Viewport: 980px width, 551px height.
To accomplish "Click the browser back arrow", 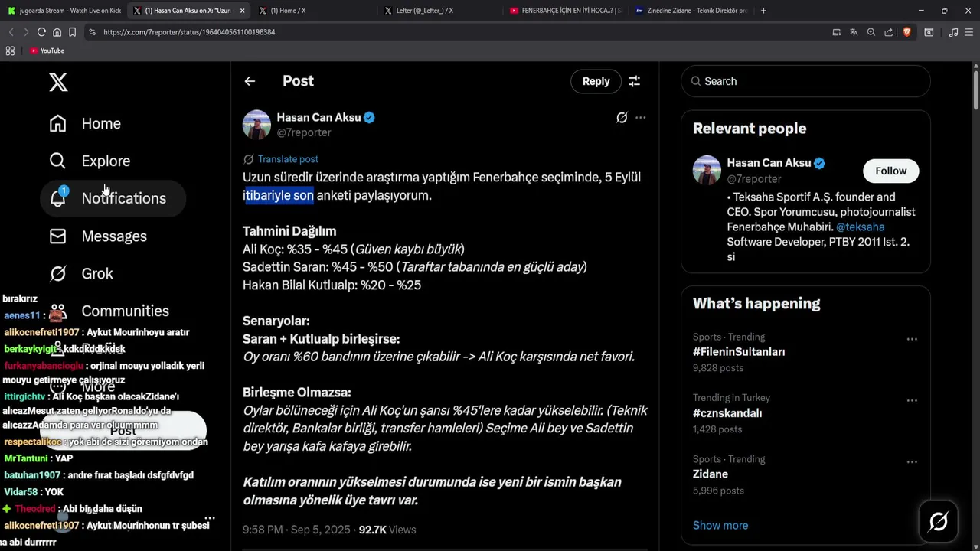I will coord(11,32).
